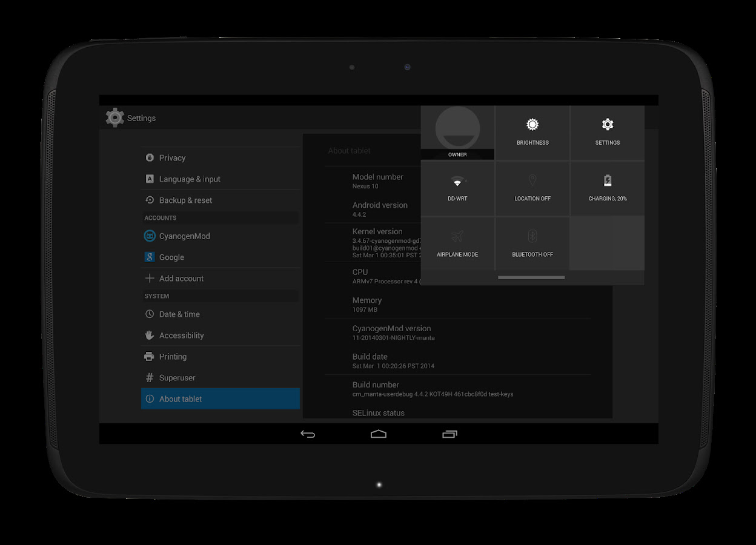The image size is (756, 545).
Task: Open the Google account entry
Action: click(220, 257)
